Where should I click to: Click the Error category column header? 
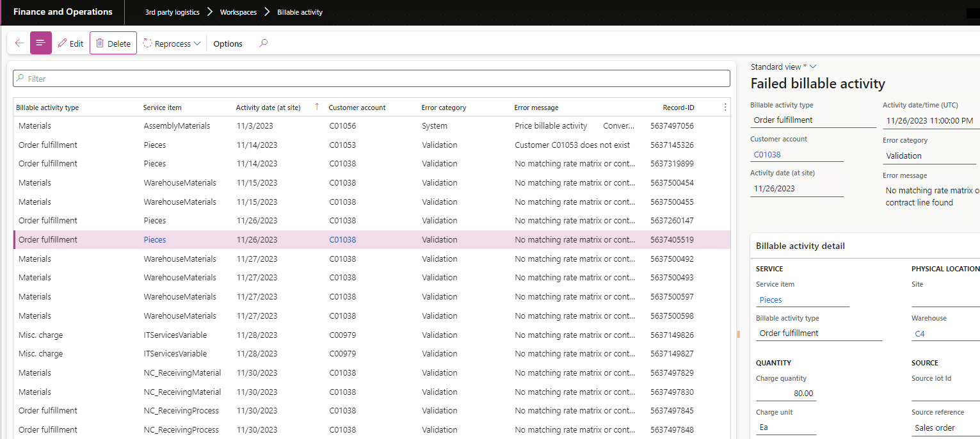(444, 108)
